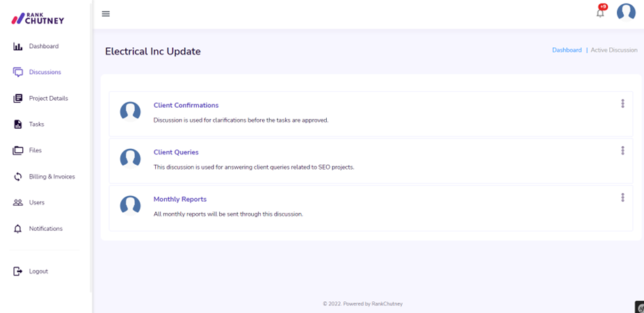The width and height of the screenshot is (644, 313).
Task: Open Project Details in the sidebar
Action: tap(49, 99)
